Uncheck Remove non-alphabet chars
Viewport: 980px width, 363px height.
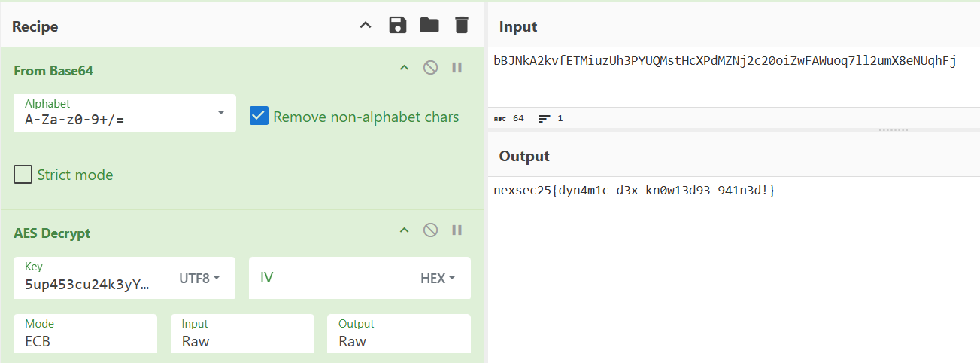click(259, 116)
